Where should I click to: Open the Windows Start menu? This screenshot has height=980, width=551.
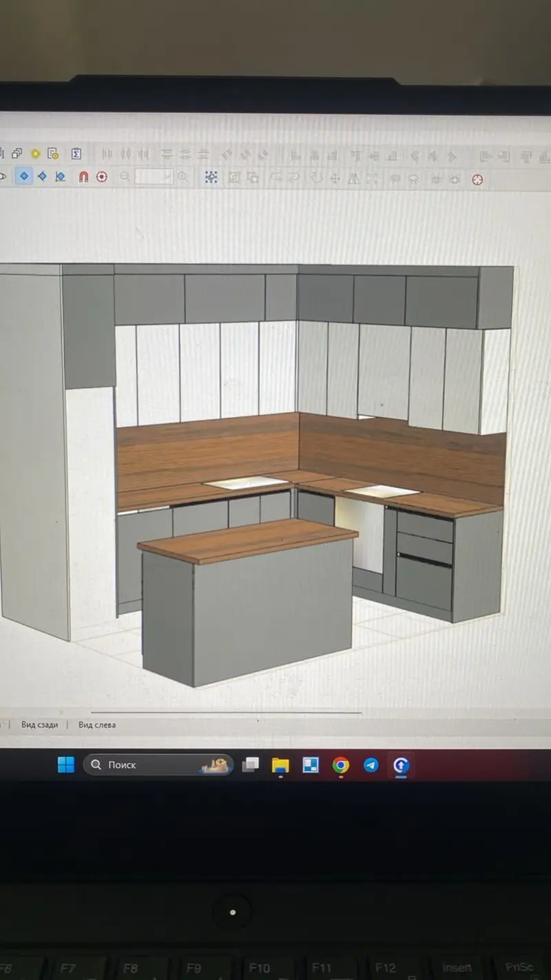click(x=66, y=765)
